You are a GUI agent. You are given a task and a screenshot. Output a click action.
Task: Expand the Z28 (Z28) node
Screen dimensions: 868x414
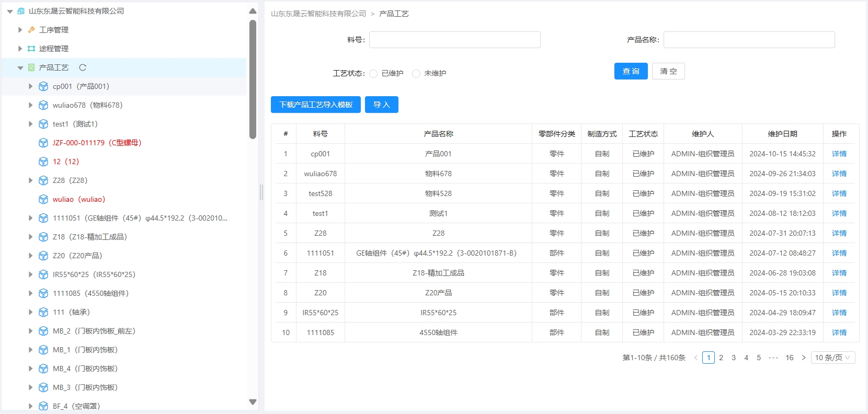(30, 180)
